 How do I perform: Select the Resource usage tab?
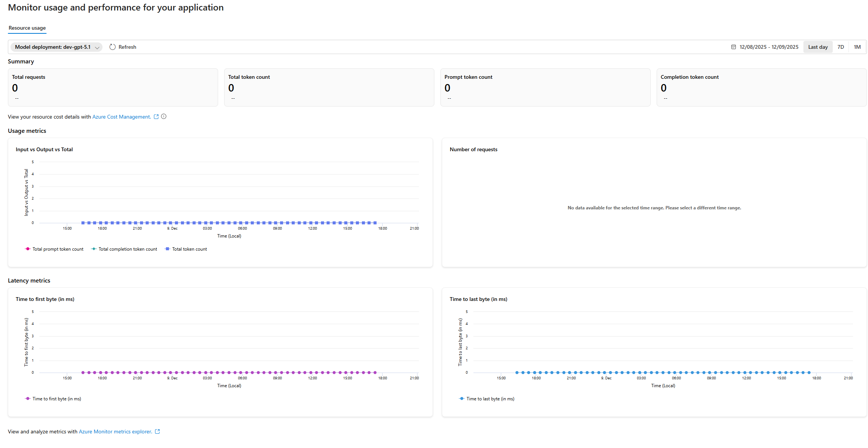(27, 28)
